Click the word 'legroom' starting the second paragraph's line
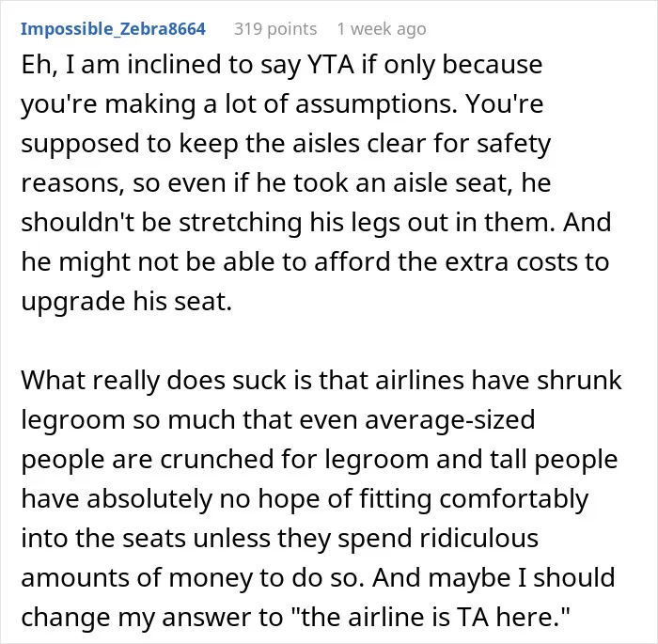The height and width of the screenshot is (644, 658). (x=73, y=420)
